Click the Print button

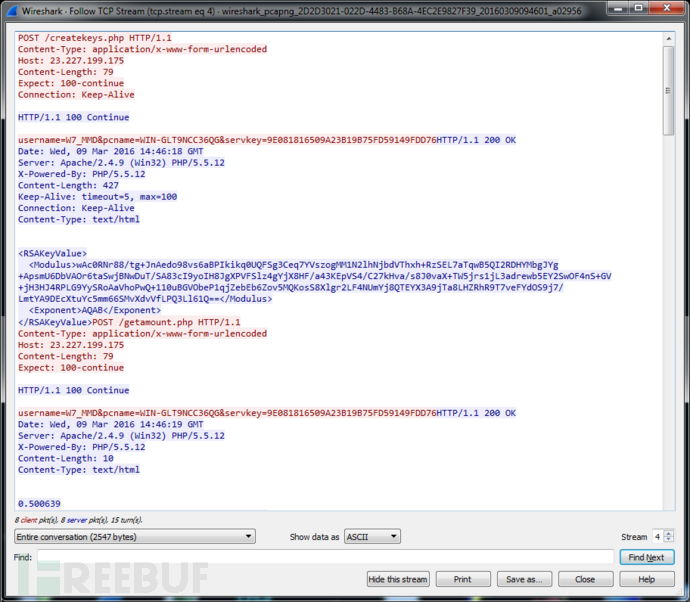tap(463, 579)
